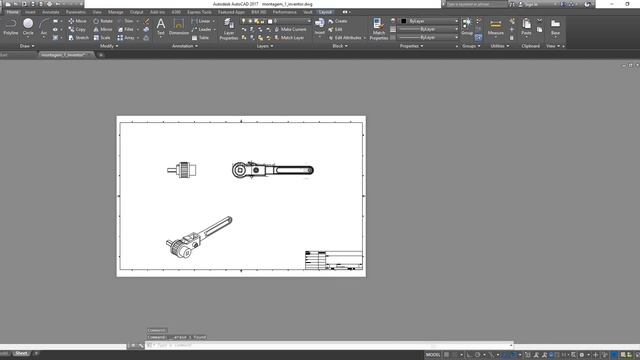This screenshot has height=360, width=640.
Task: Open the ByLayer color dropdown
Action: pyautogui.click(x=429, y=21)
